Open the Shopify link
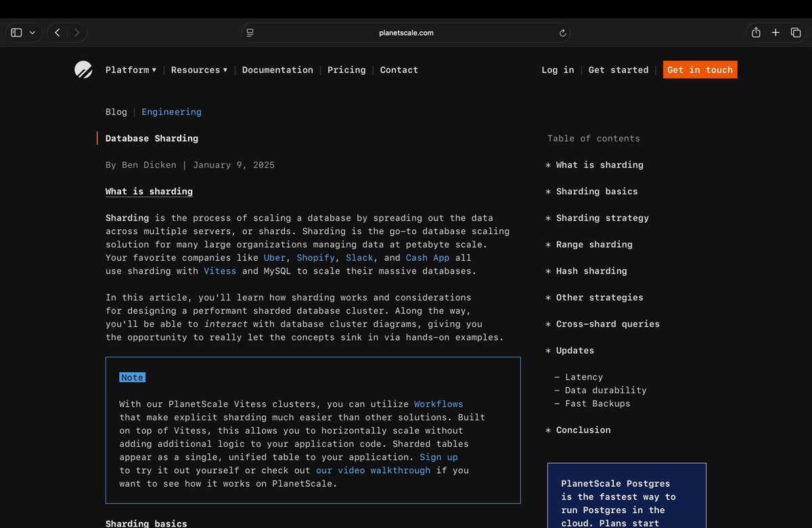The height and width of the screenshot is (528, 812). tap(316, 258)
